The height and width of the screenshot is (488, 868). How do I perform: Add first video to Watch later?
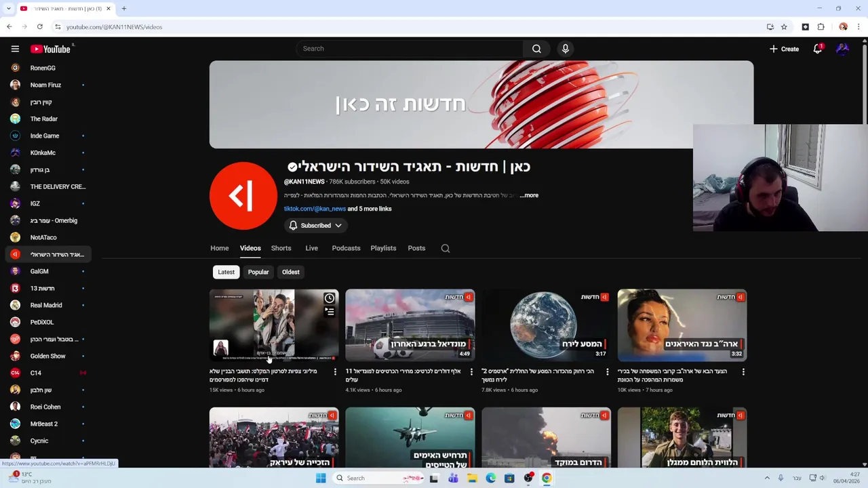(x=329, y=298)
